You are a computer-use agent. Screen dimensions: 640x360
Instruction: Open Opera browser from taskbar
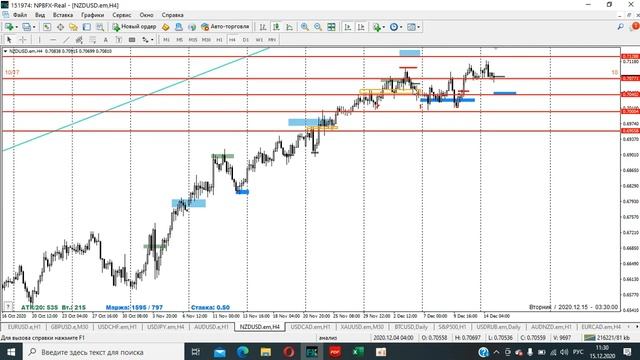coord(289,352)
